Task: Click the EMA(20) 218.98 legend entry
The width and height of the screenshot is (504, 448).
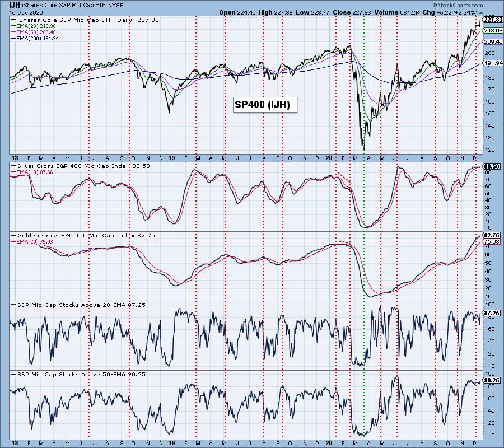Action: [x=33, y=26]
